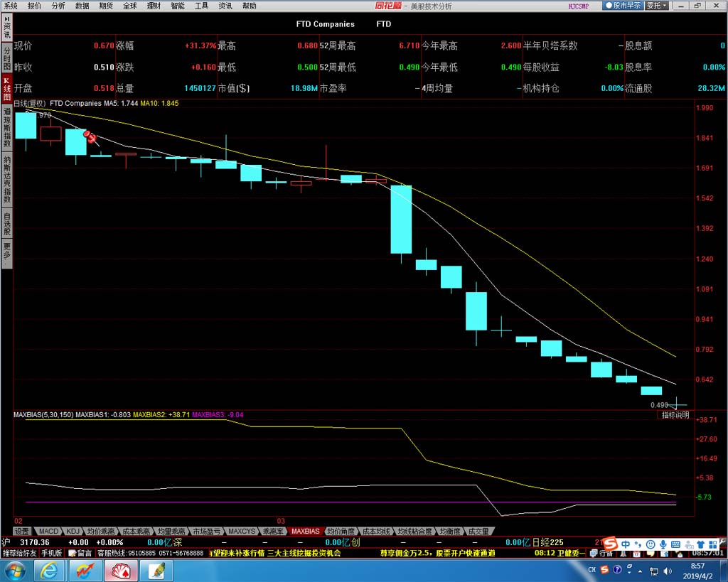Viewport: 728px width, 582px height.
Task: Open the 帮助 menu
Action: pos(250,6)
